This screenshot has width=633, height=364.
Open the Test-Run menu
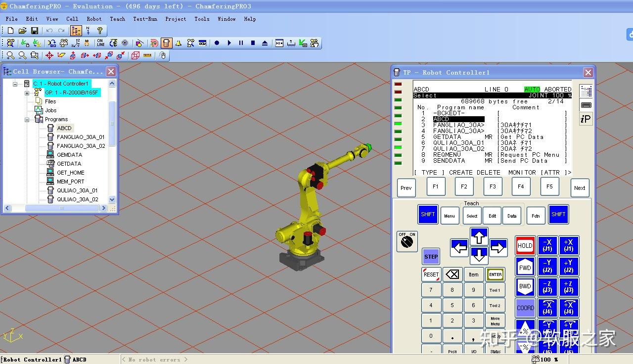click(x=145, y=19)
